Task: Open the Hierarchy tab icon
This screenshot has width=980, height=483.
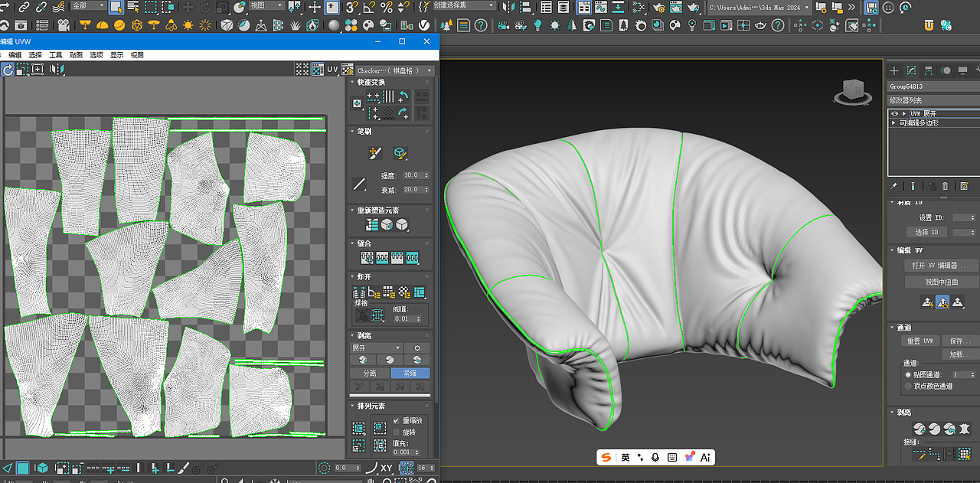Action: point(929,70)
